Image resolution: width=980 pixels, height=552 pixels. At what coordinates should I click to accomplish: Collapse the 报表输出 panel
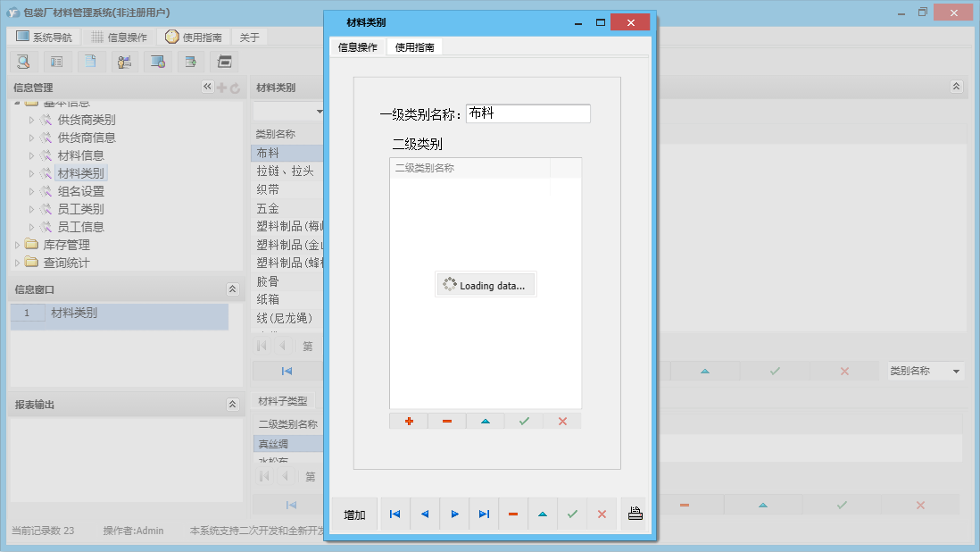[233, 404]
